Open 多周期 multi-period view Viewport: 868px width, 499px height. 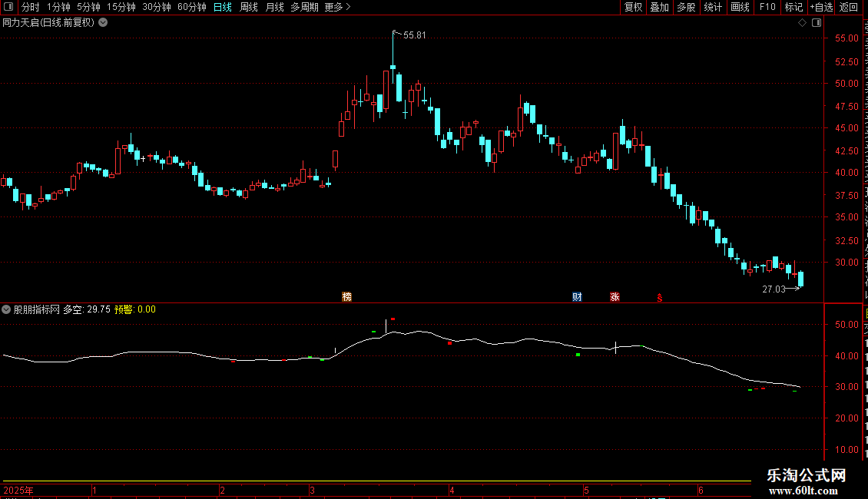coord(304,7)
